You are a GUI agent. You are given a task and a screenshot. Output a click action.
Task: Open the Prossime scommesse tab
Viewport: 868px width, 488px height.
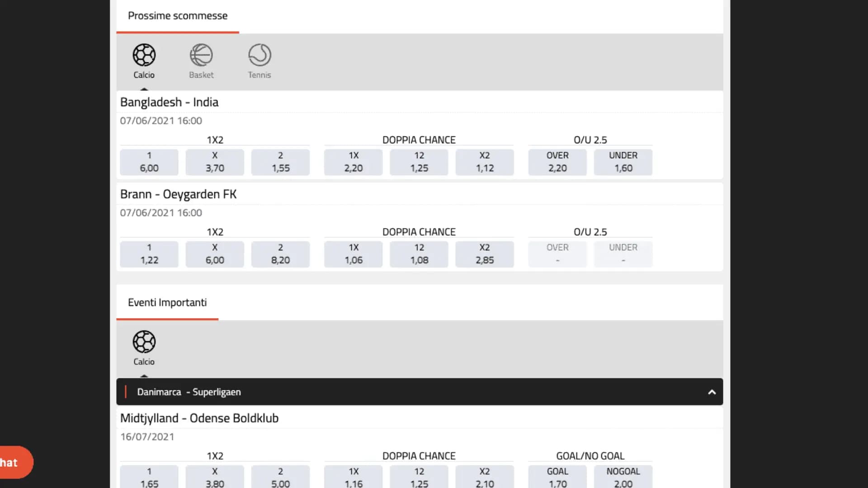[x=178, y=16]
